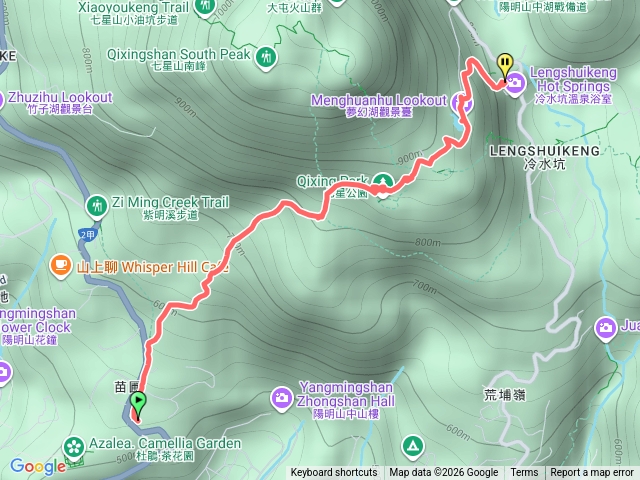This screenshot has width=640, height=480.
Task: Click the campground tent icon near bottom
Action: [413, 447]
